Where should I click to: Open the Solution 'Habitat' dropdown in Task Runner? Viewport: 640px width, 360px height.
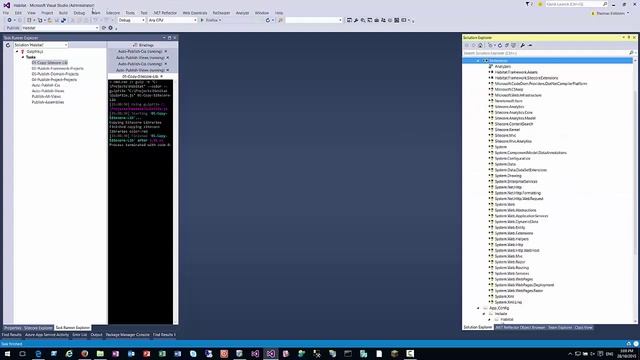[x=40, y=45]
